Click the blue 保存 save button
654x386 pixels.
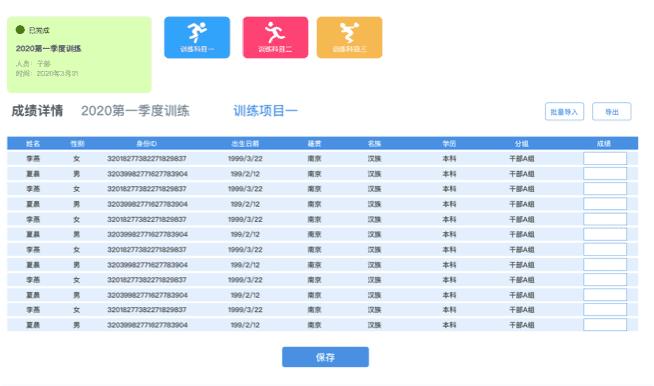(325, 357)
